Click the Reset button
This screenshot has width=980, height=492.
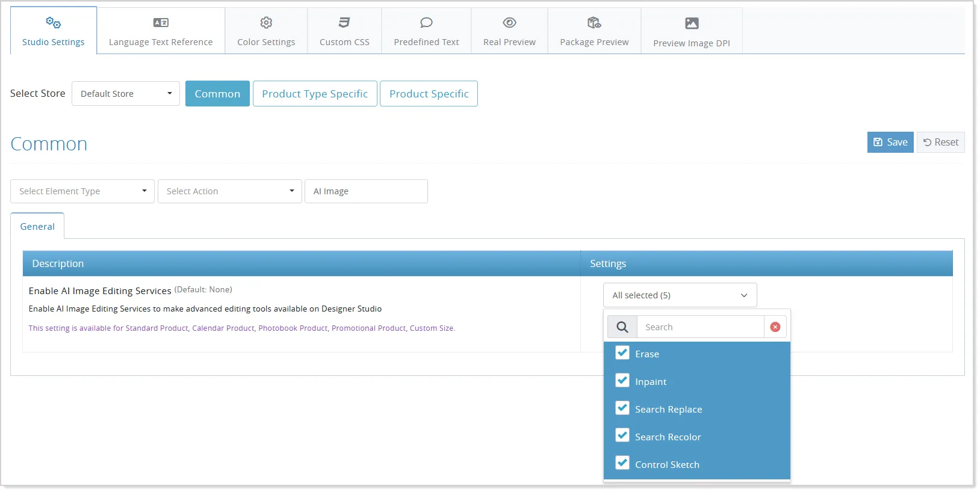pyautogui.click(x=941, y=142)
